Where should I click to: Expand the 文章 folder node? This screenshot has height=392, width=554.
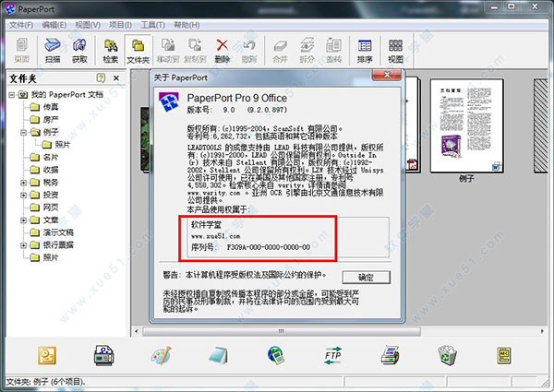[x=23, y=220]
